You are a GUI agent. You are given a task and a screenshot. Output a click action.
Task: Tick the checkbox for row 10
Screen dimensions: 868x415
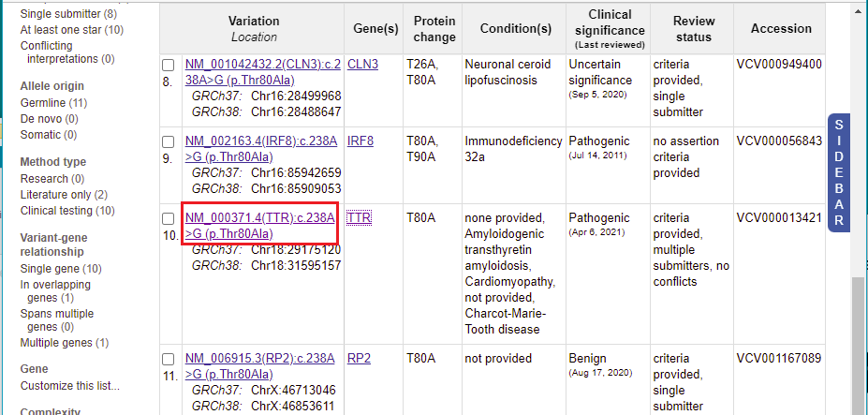169,219
